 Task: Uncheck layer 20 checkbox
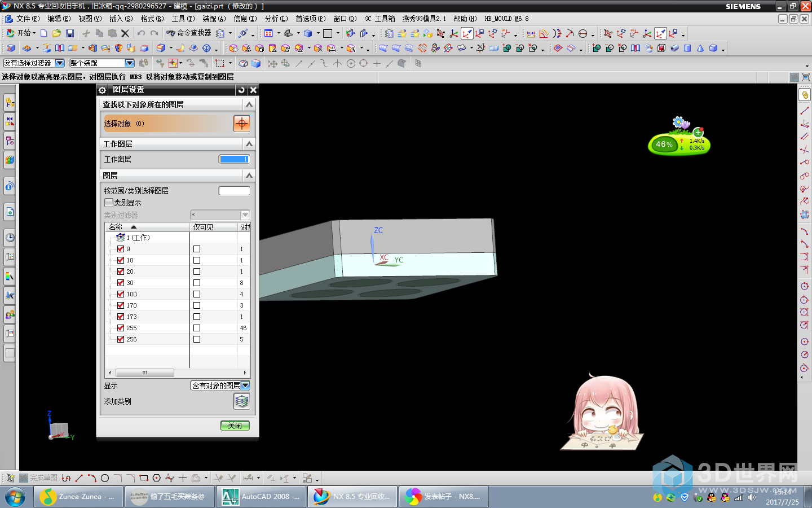pos(121,271)
